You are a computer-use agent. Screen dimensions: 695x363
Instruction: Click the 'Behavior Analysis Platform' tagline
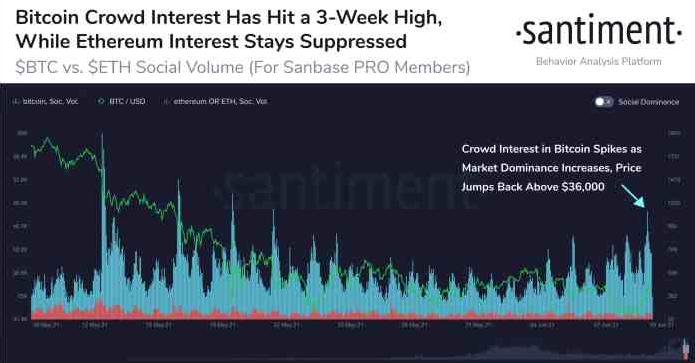tap(598, 61)
